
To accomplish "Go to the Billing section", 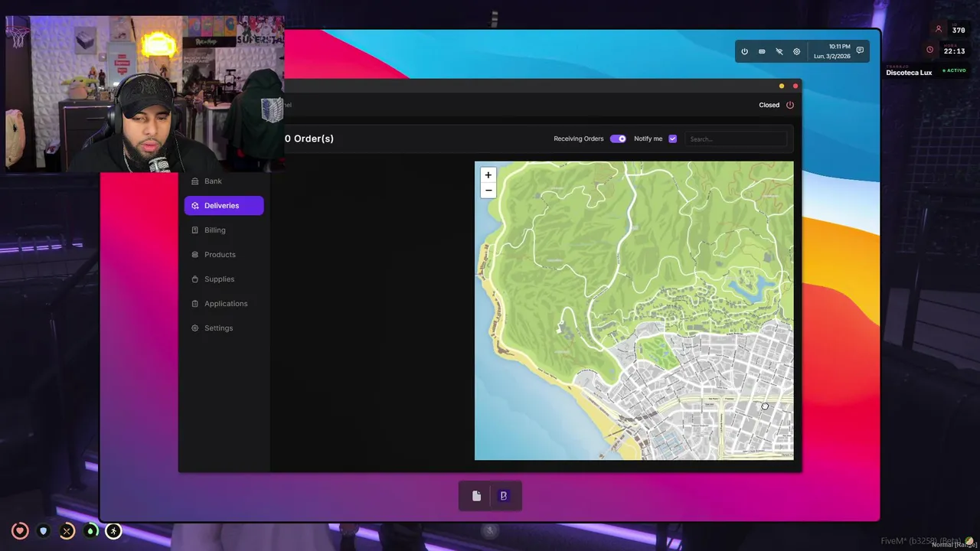I will (224, 230).
